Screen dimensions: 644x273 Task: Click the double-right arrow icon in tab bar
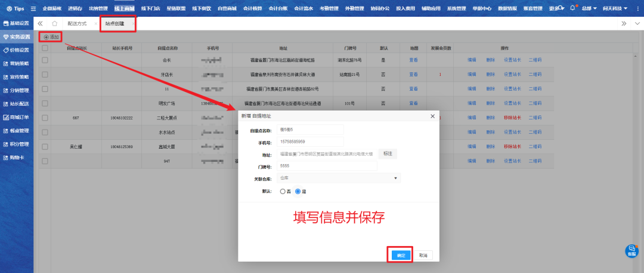pyautogui.click(x=624, y=23)
